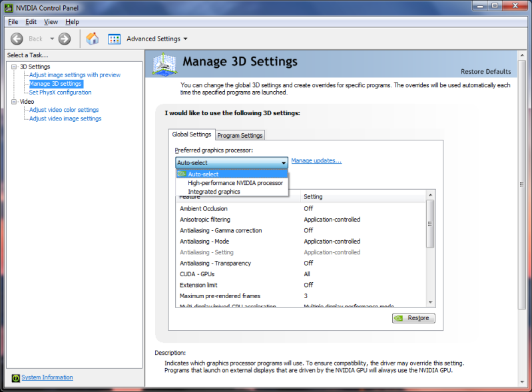Select the CUDA - GPUs row
Image resolution: width=532 pixels, height=392 pixels.
[x=300, y=274]
